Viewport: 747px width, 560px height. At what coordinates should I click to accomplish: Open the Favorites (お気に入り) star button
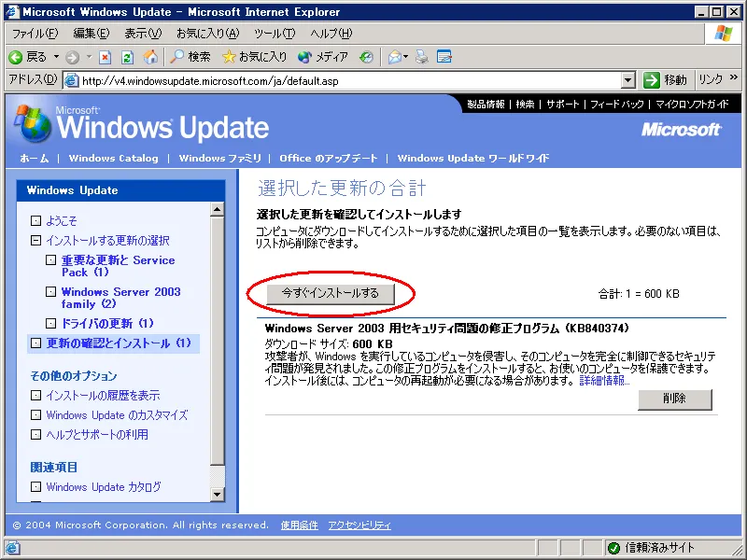tap(254, 57)
